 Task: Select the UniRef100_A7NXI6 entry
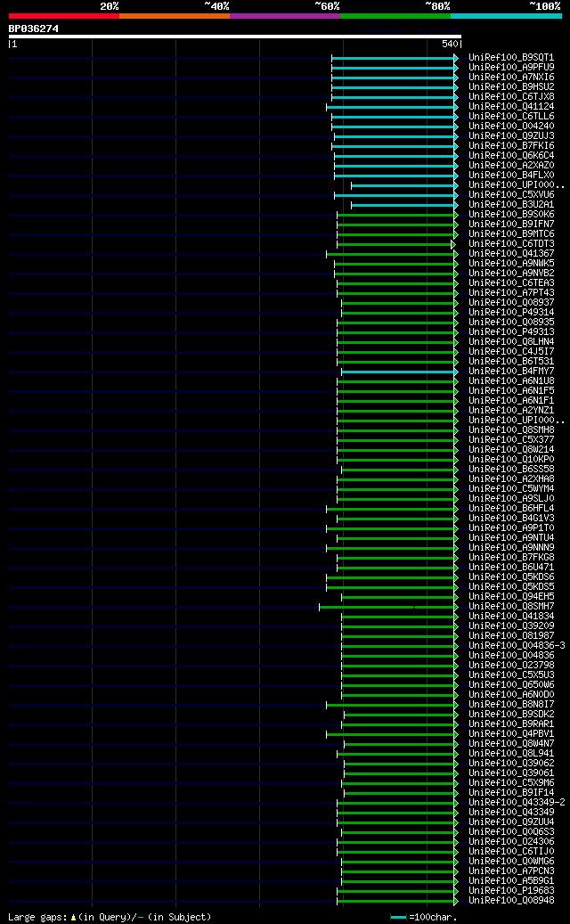click(x=511, y=78)
